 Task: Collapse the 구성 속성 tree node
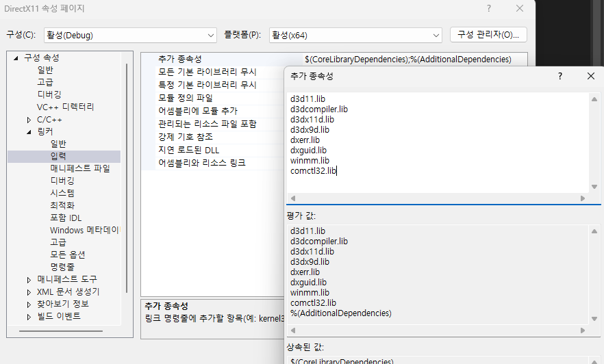(16, 58)
